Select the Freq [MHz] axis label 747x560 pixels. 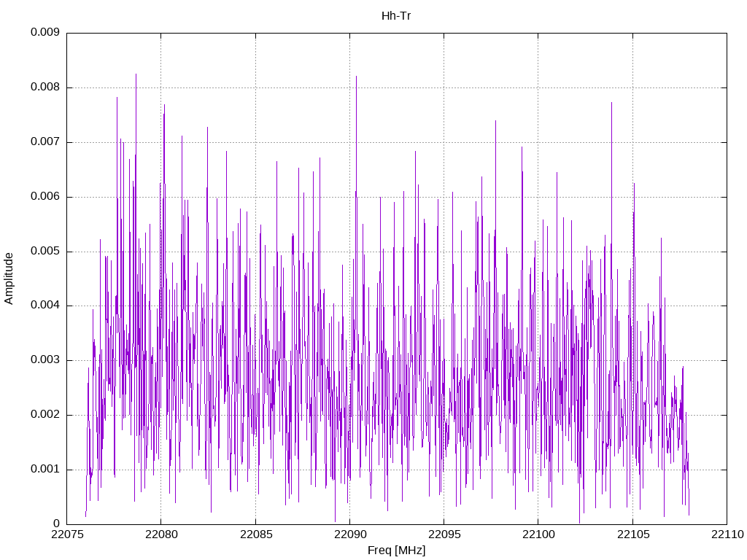click(396, 551)
